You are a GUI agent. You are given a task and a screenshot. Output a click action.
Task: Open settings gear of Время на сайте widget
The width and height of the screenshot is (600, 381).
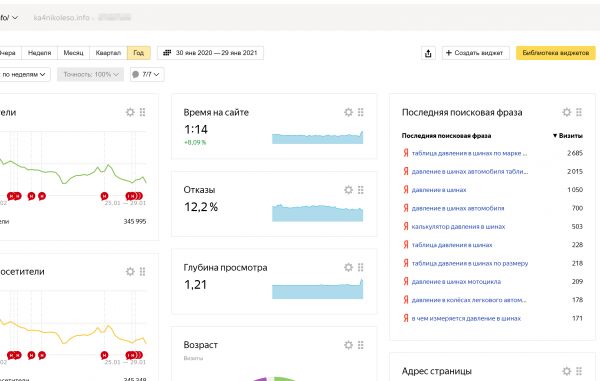coord(348,112)
